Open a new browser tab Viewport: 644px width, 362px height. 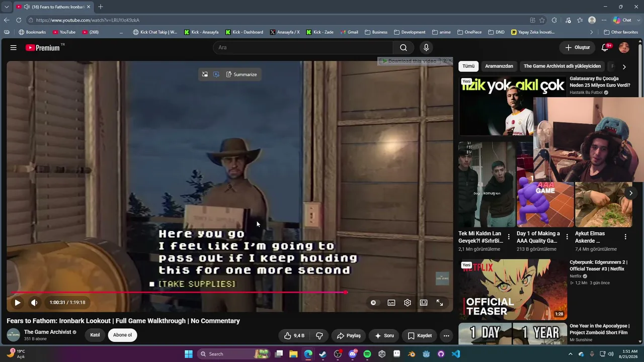tap(101, 7)
